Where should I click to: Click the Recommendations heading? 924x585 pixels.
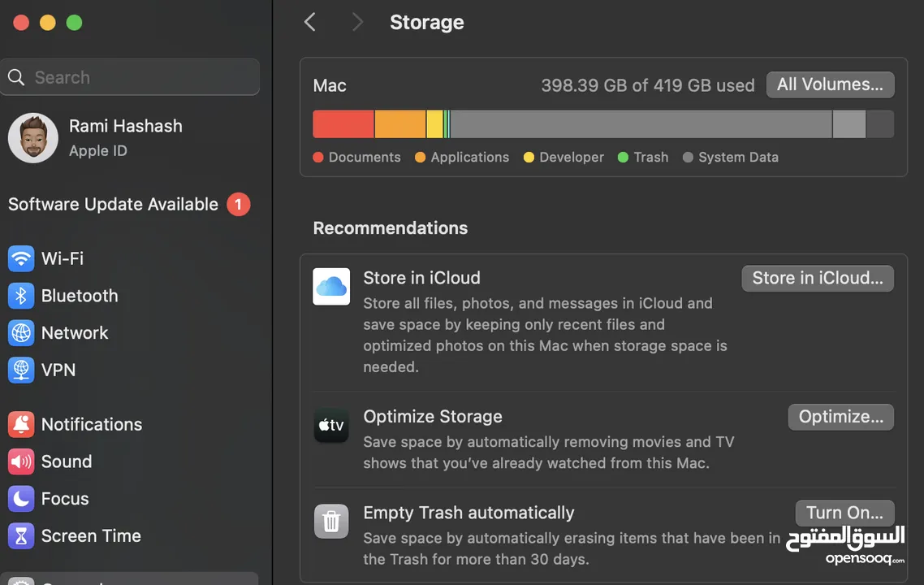pyautogui.click(x=390, y=228)
